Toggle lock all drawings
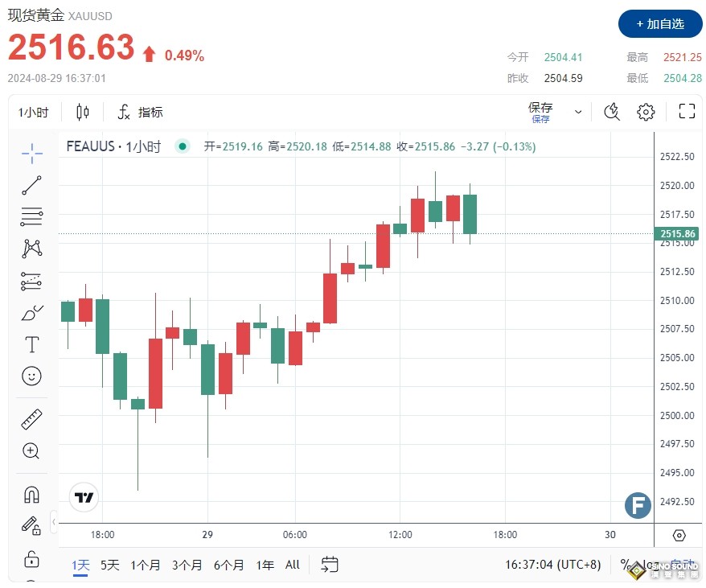This screenshot has height=588, width=706. coord(31,559)
